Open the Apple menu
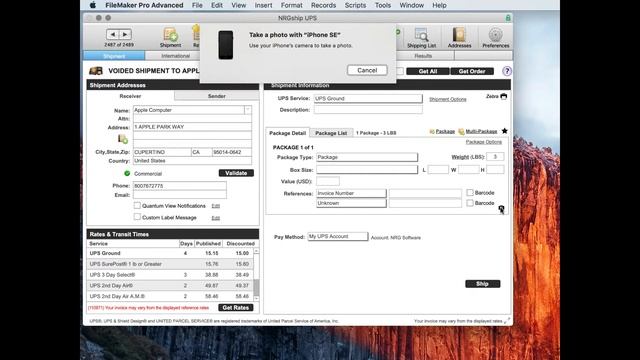 click(x=93, y=5)
